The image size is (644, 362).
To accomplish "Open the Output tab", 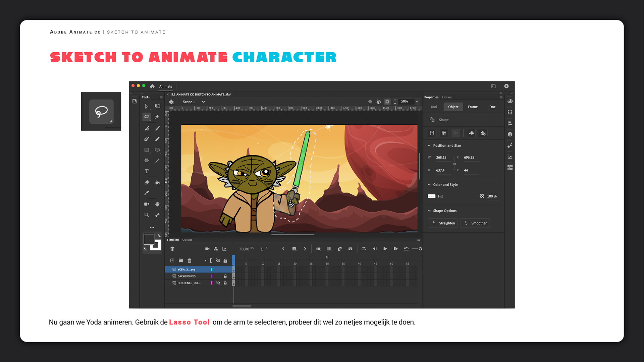I will [187, 240].
